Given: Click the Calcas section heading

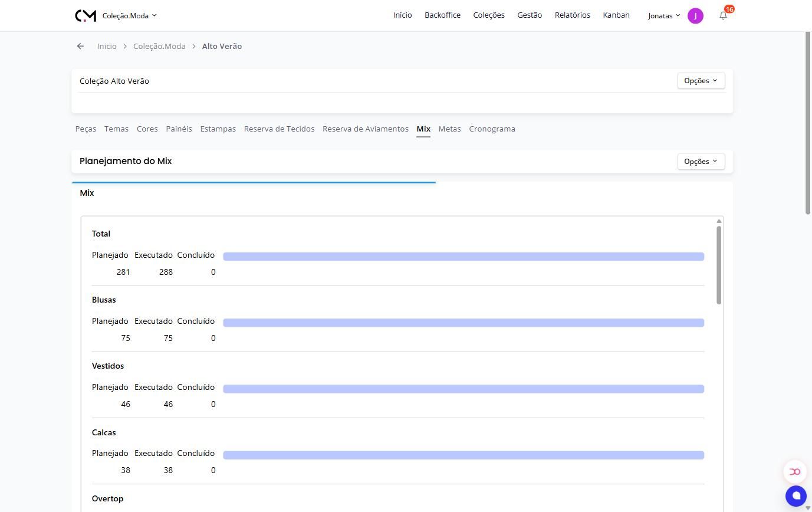Looking at the screenshot, I should point(104,433).
